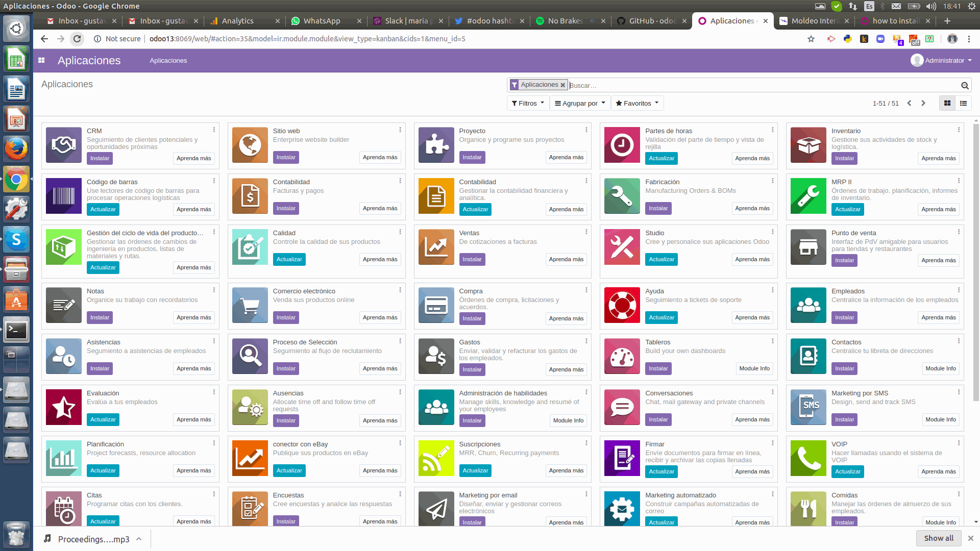The width and height of the screenshot is (980, 551).
Task: Open Firefox from the Ubuntu dock
Action: point(16,148)
